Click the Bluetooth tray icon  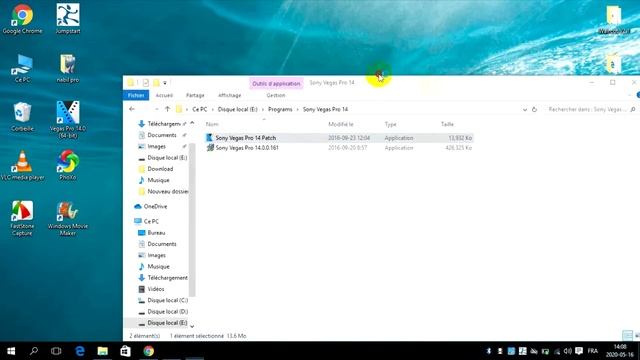[489, 351]
